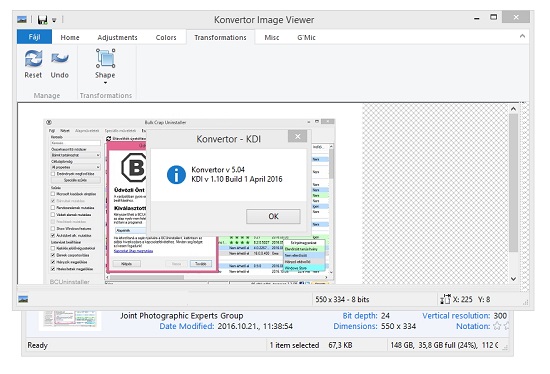Image resolution: width=550 pixels, height=374 pixels.
Task: Minimize the Konvertor Image Viewer window
Action: [x=477, y=18]
